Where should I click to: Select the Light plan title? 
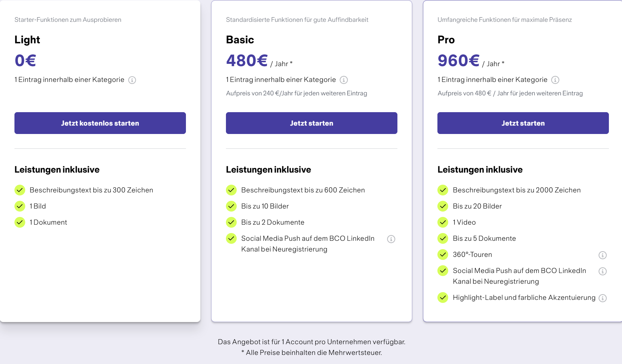(27, 40)
